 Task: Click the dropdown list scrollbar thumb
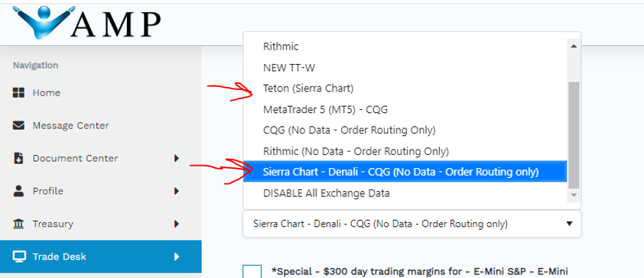574,135
